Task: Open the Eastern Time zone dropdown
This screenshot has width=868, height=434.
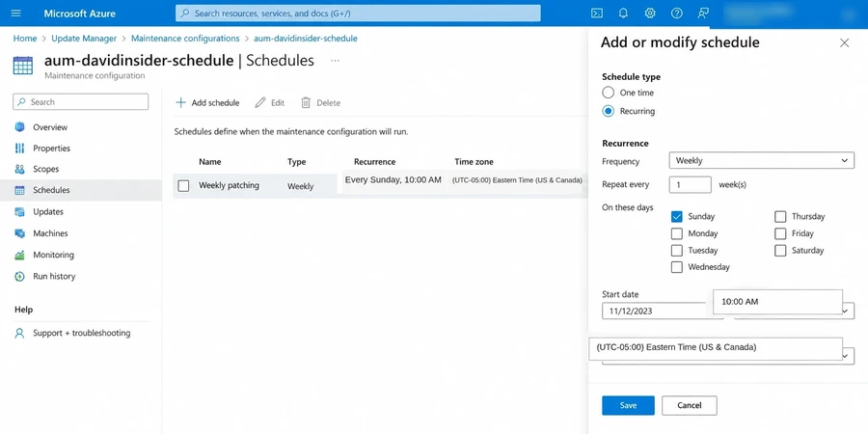Action: [x=716, y=347]
